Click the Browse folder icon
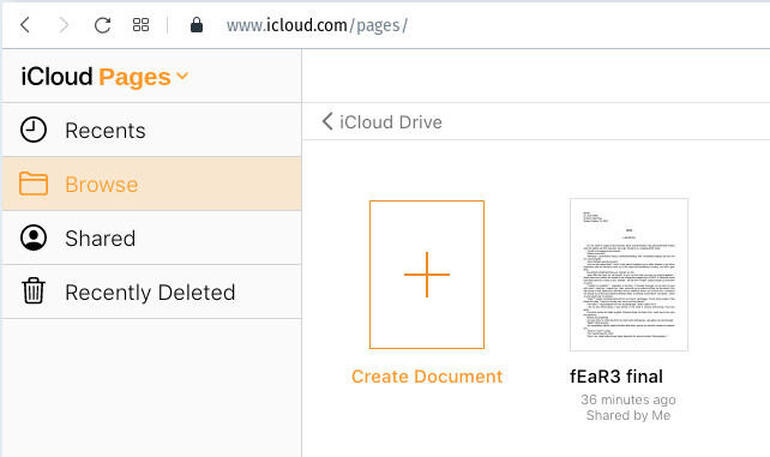Viewport: 770px width, 457px height. tap(33, 184)
